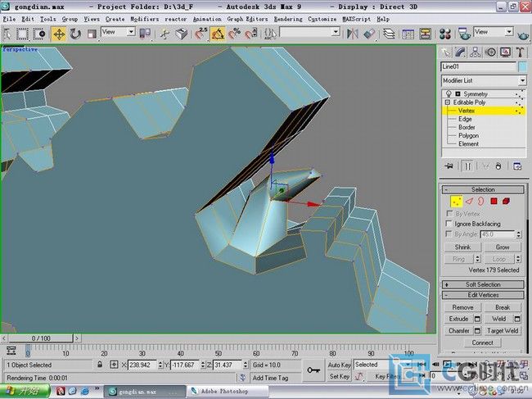Viewport: 532px width, 399px height.
Task: Choose Edge sub-object selection icon
Action: 471,201
